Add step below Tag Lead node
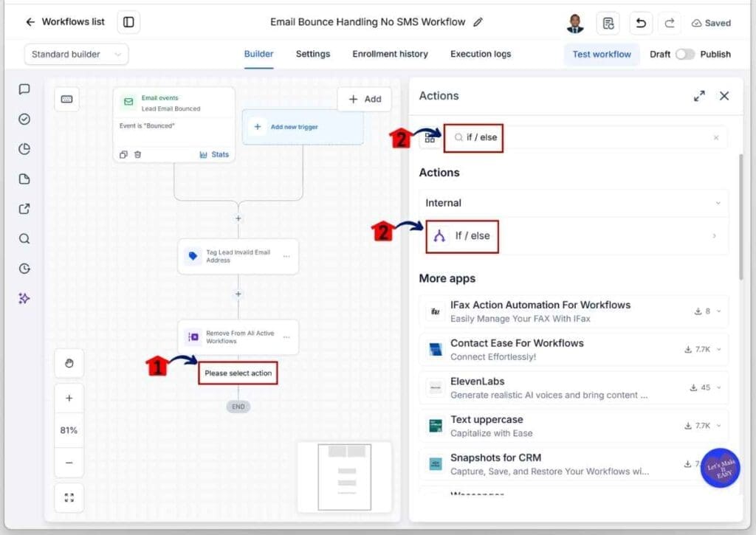The width and height of the screenshot is (756, 535). (x=238, y=294)
